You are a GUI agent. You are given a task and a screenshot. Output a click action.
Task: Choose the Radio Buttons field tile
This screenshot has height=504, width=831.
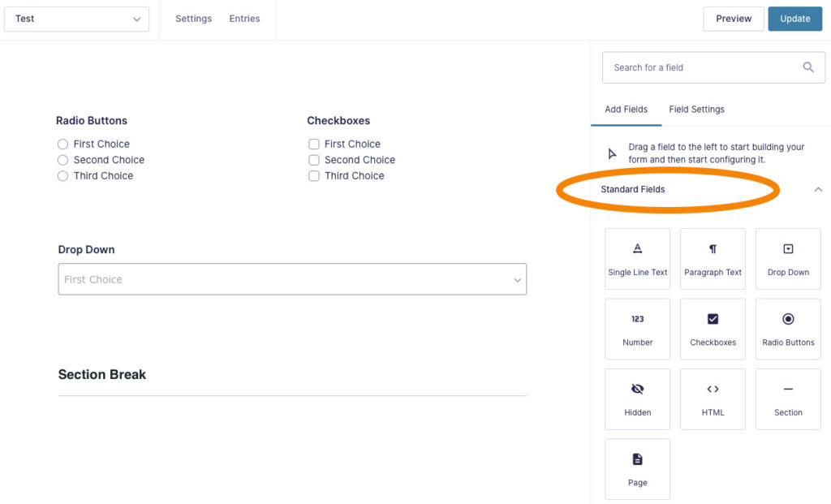788,330
